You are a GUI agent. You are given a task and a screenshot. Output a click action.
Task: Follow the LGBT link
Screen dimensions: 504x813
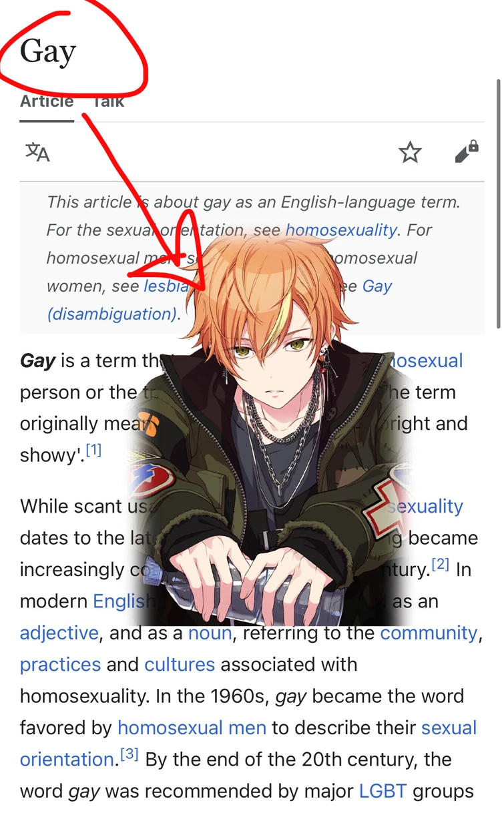383,792
